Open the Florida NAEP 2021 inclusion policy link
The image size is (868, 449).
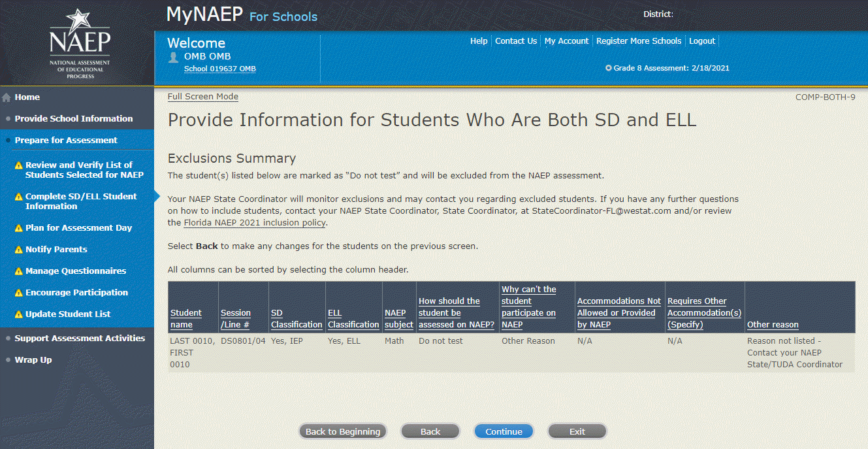[254, 223]
